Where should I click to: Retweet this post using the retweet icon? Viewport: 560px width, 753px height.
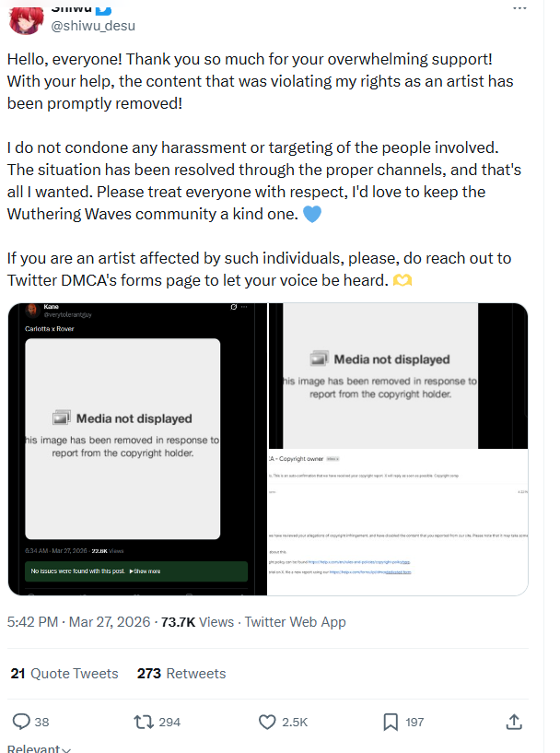pyautogui.click(x=143, y=722)
